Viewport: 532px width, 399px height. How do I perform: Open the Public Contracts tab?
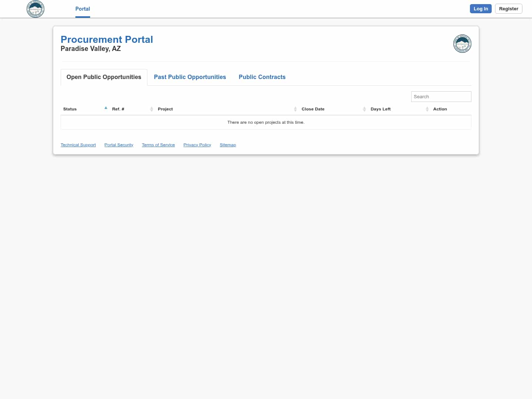(x=262, y=77)
